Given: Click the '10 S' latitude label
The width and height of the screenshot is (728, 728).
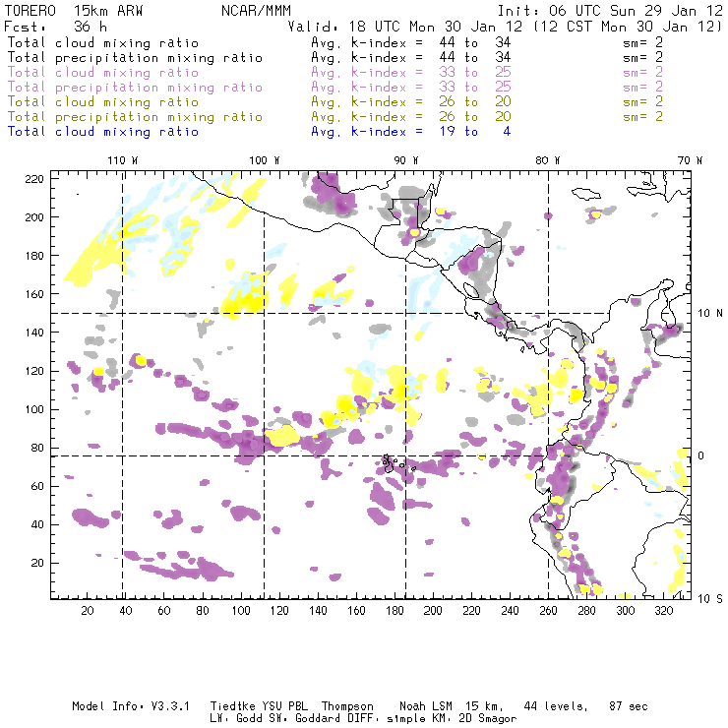Looking at the screenshot, I should pyautogui.click(x=710, y=599).
